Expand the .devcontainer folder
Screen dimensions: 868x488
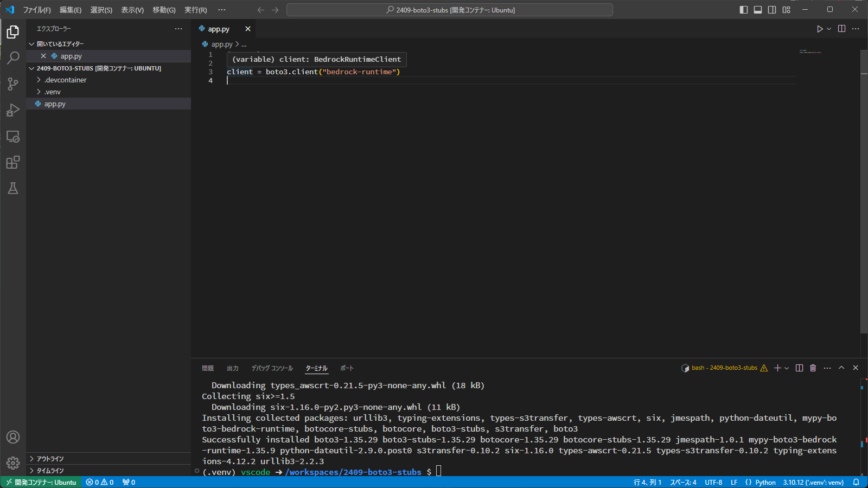tap(108, 80)
